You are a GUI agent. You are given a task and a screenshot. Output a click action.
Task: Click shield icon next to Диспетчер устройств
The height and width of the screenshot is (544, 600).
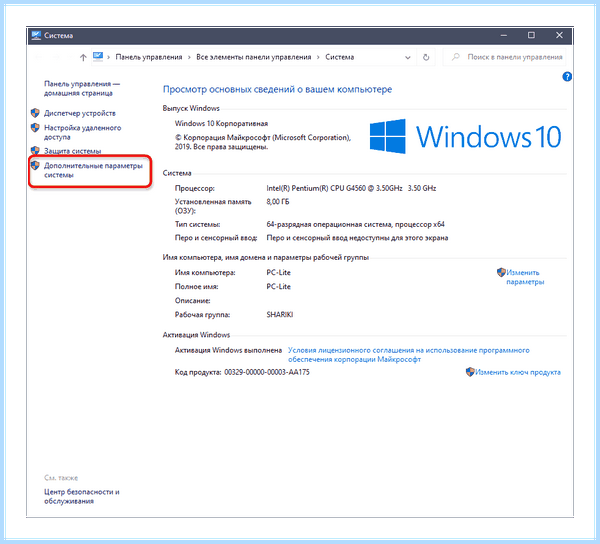click(35, 113)
